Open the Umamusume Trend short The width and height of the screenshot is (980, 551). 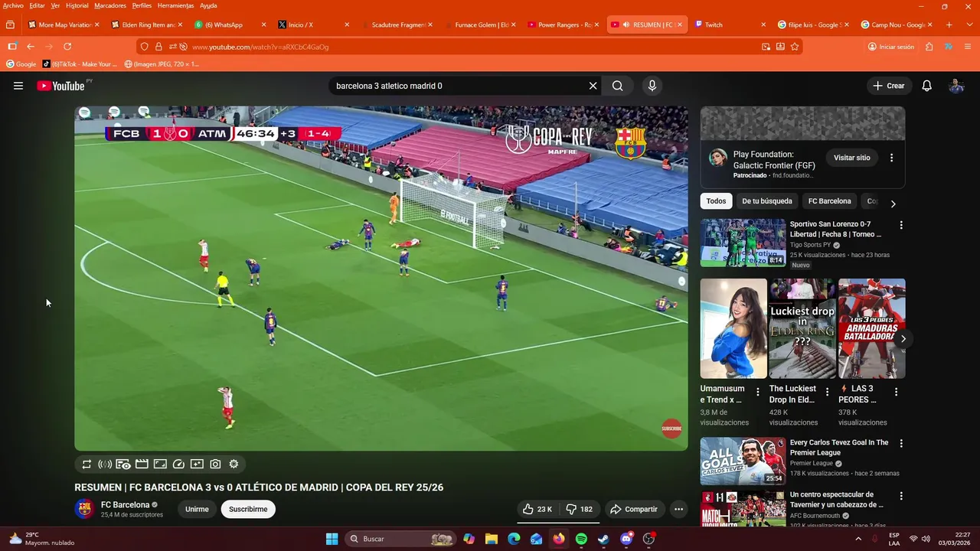point(733,328)
